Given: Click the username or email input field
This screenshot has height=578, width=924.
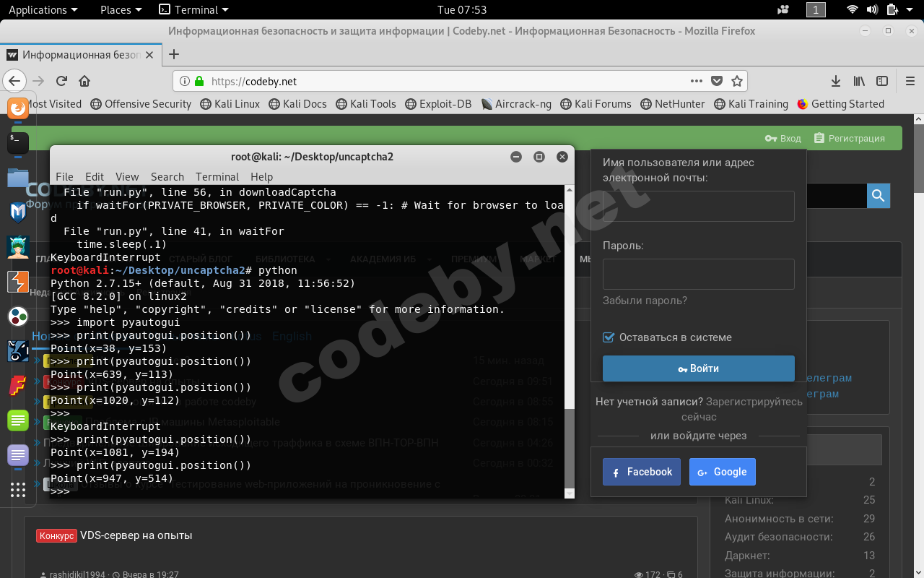Looking at the screenshot, I should [697, 206].
